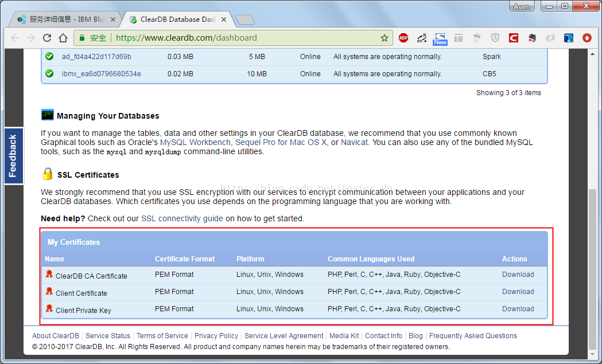Click the Client Private Key ribbon icon
602x364 pixels.
coord(49,308)
